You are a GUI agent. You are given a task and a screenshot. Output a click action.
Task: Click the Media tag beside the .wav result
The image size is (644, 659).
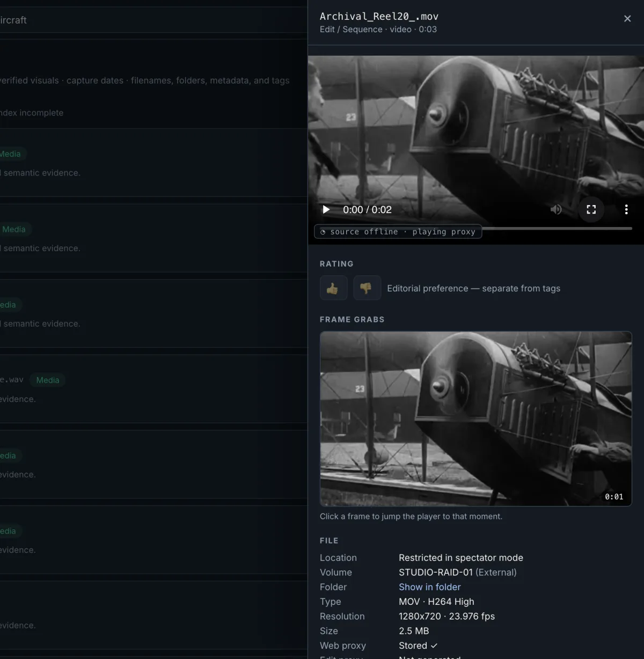[48, 380]
